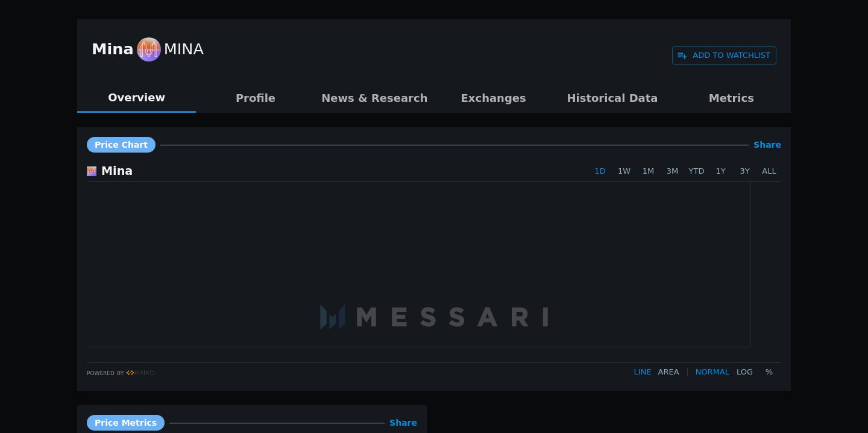This screenshot has width=868, height=433.
Task: Click the small Mina icon in chart header
Action: (x=92, y=171)
